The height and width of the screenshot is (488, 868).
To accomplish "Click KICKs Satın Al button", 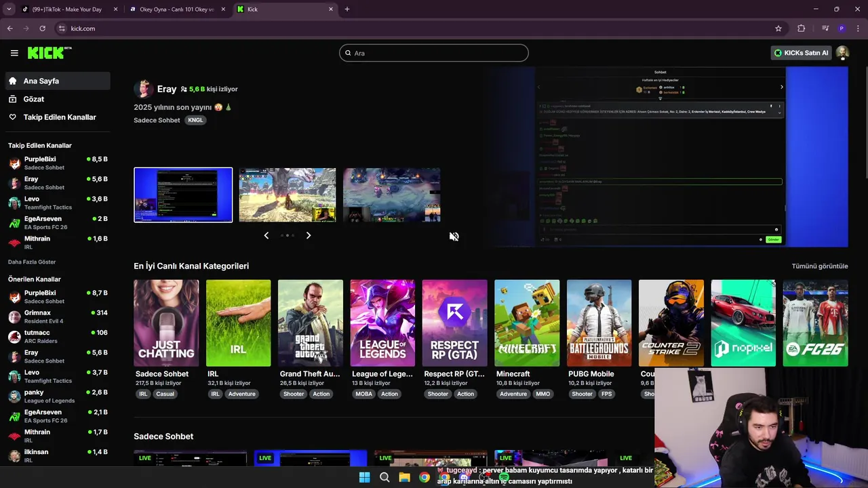I will point(801,53).
